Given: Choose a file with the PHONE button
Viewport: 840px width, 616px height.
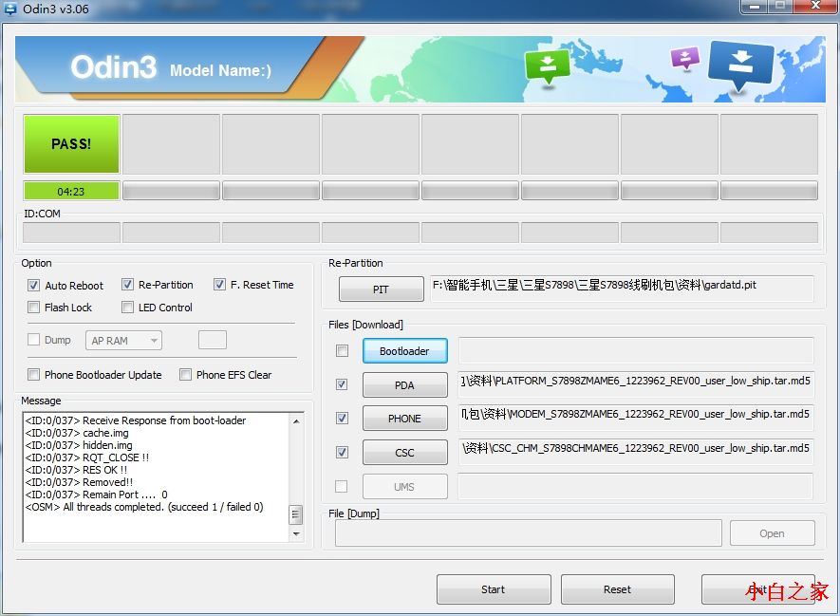Looking at the screenshot, I should point(405,419).
